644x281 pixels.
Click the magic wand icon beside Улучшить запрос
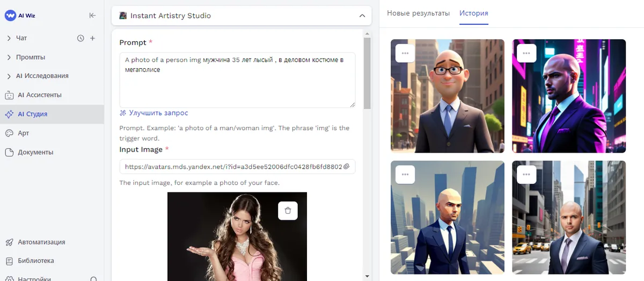(123, 113)
